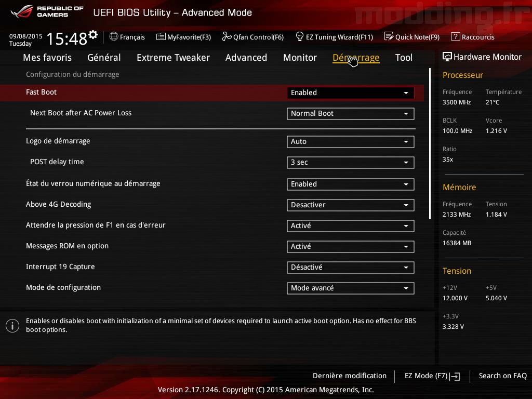Switch to the Tool tab

(x=404, y=58)
